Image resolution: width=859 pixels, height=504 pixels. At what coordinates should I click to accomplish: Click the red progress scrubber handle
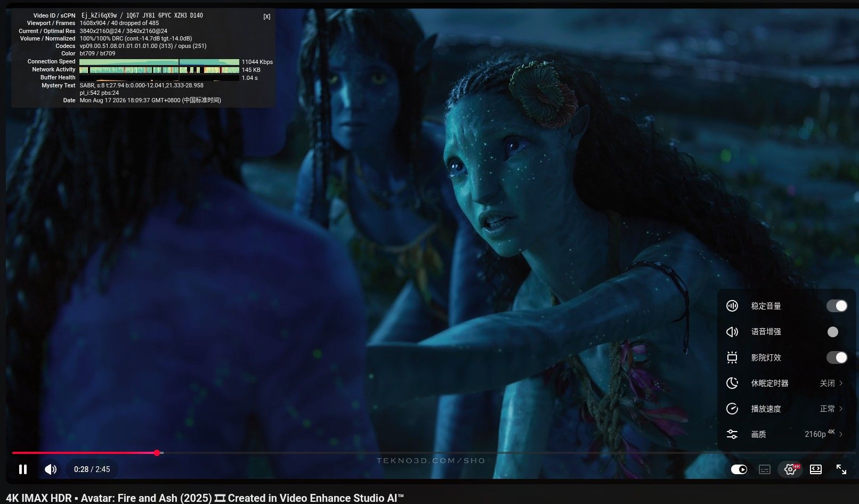[157, 453]
